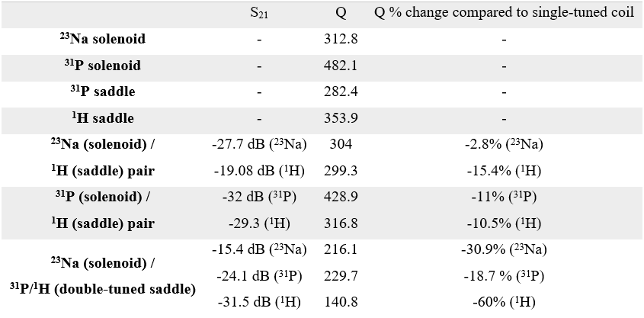644x318 pixels.
Task: Select the -27.7 dB (23Na) cell
Action: tap(259, 144)
